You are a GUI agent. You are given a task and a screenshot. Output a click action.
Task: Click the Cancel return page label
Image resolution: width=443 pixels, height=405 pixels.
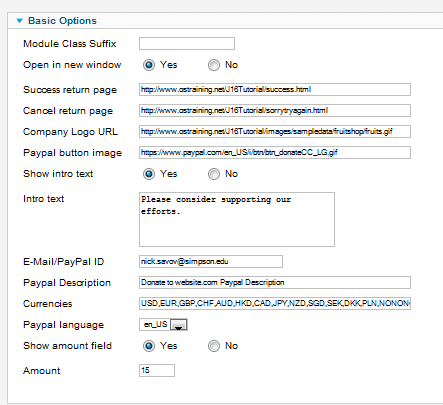pos(68,111)
